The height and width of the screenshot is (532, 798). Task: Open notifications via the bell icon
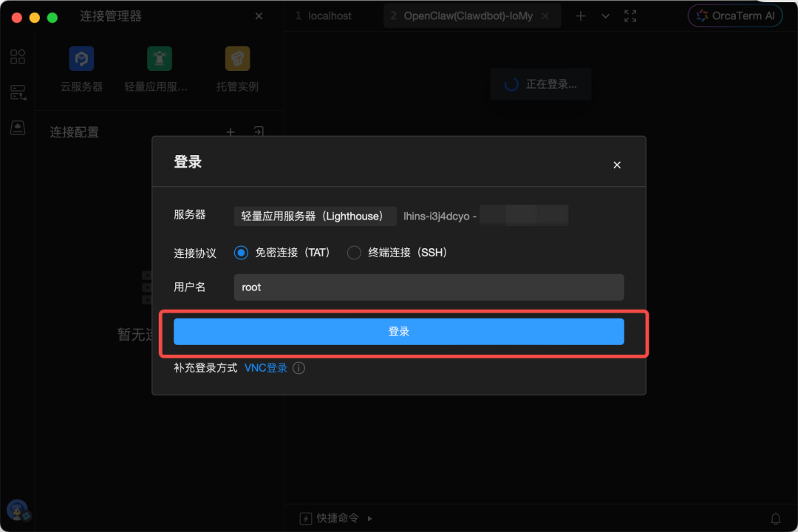(777, 518)
